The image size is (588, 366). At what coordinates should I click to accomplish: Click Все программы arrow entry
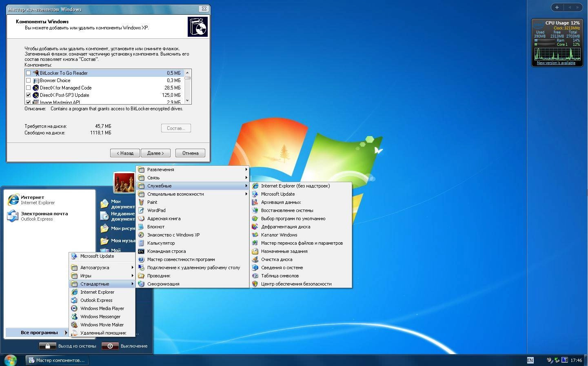pos(37,333)
